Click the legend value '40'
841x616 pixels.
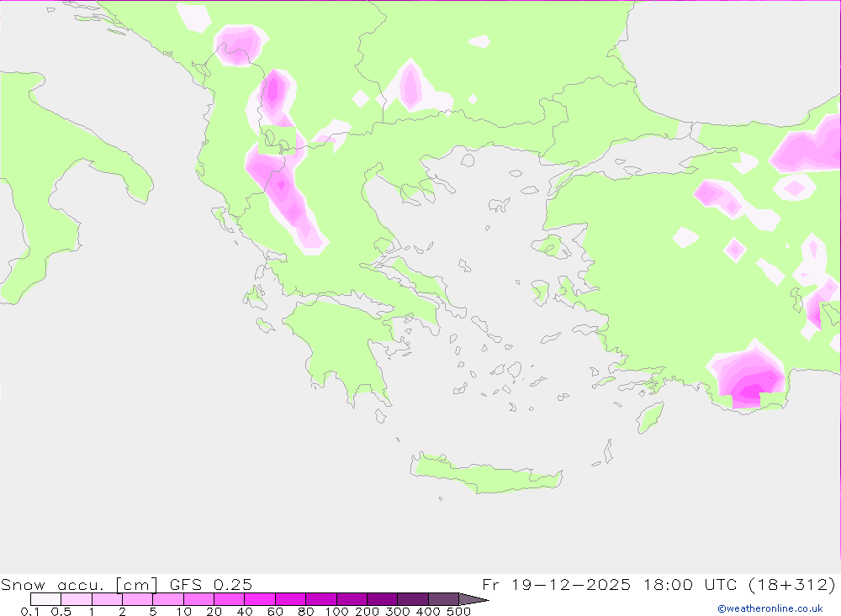click(245, 611)
